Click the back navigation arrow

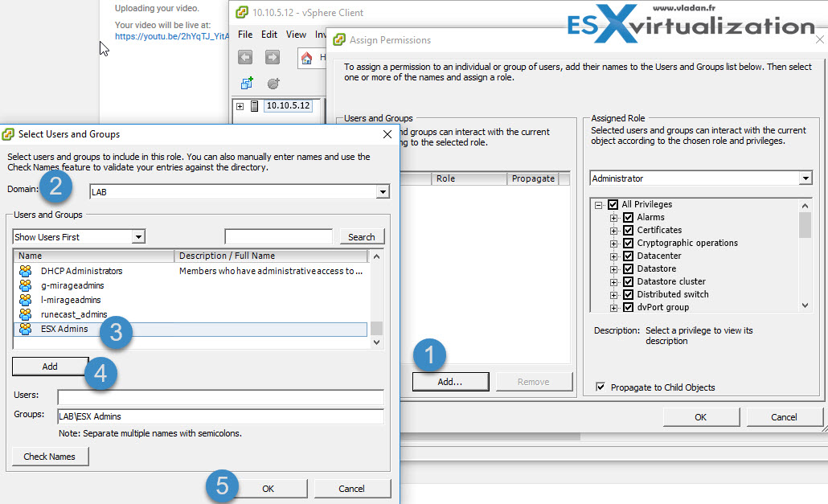click(246, 57)
